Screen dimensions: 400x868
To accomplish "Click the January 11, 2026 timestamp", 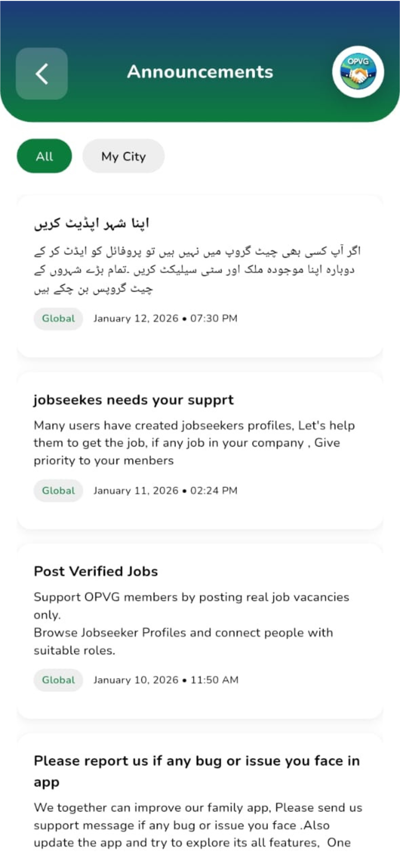I will click(165, 490).
